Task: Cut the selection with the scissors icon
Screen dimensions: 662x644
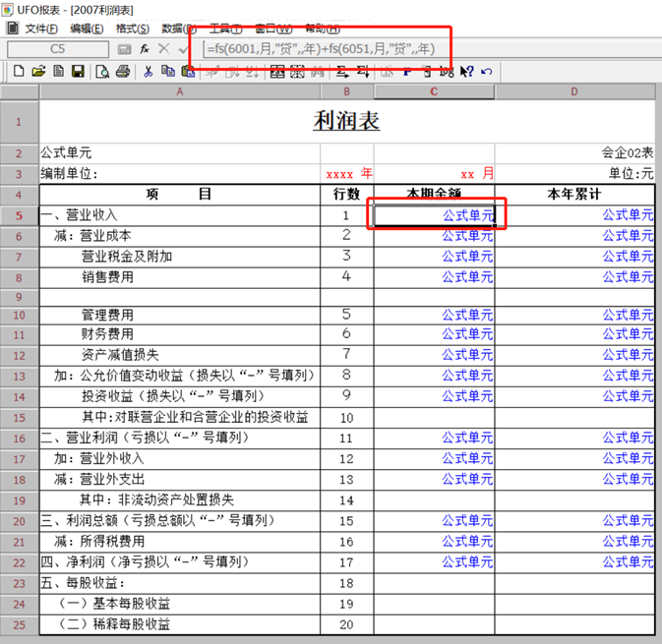Action: [x=148, y=72]
